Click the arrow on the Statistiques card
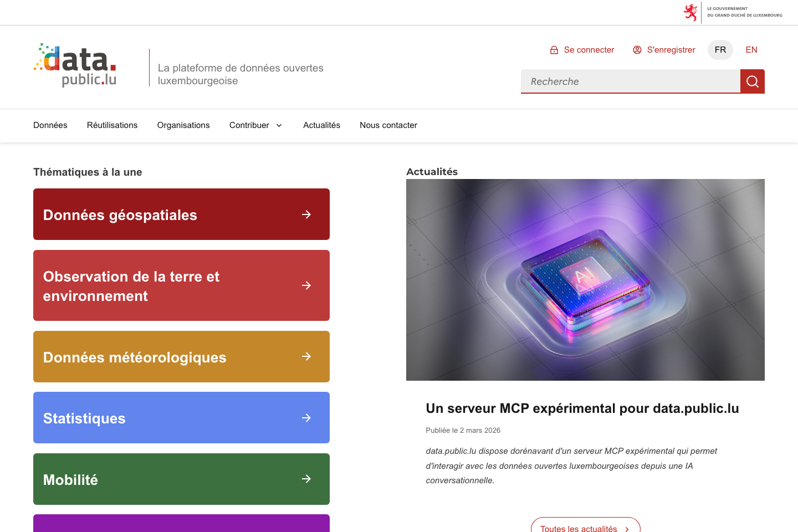The image size is (798, 532). 306,418
